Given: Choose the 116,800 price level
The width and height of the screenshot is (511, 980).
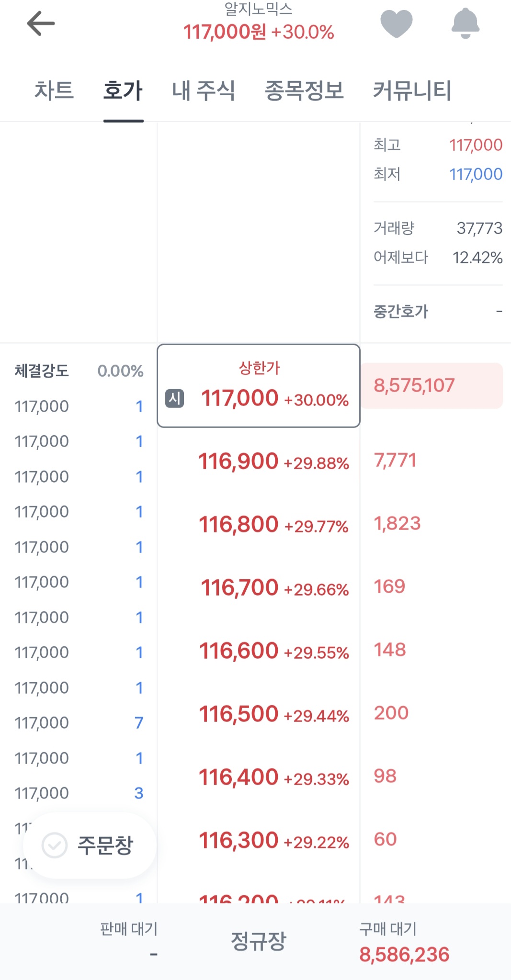Looking at the screenshot, I should [259, 525].
